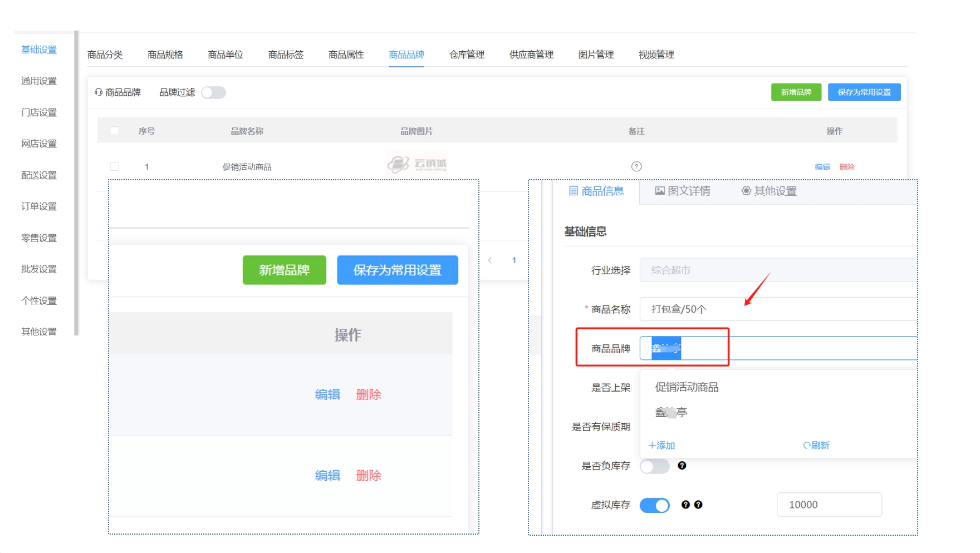This screenshot has width=980, height=553.
Task: Select the checkbox for row 1
Action: tap(115, 166)
